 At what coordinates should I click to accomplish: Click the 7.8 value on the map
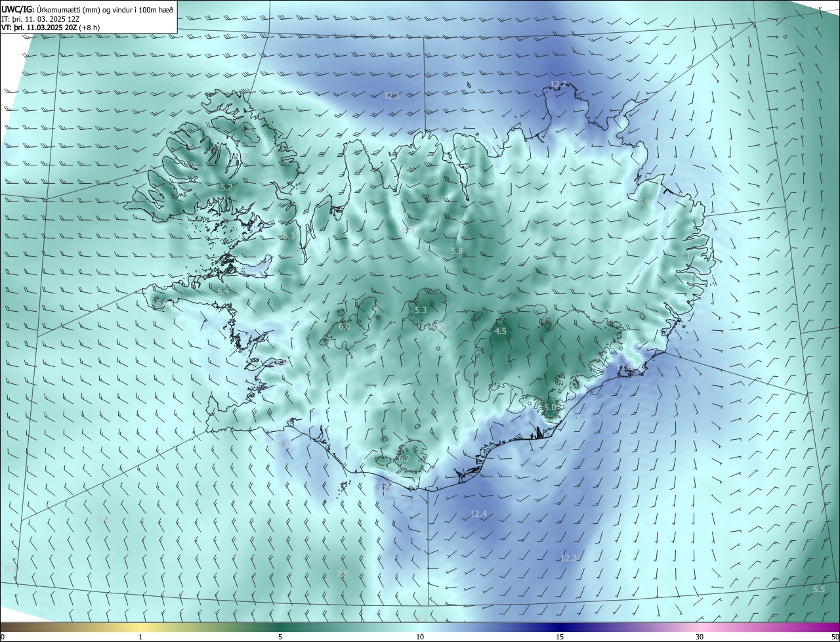pyautogui.click(x=342, y=574)
